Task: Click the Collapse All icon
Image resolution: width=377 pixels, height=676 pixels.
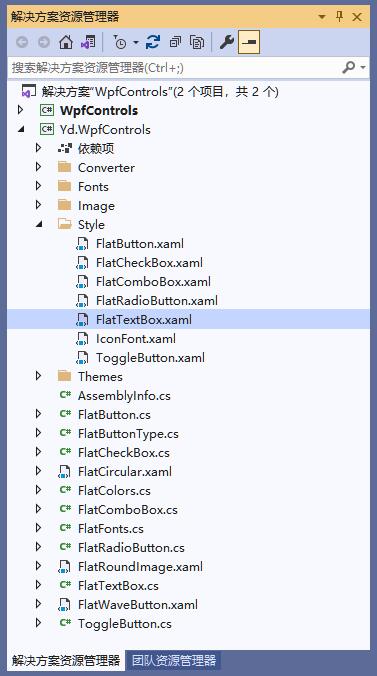Action: pyautogui.click(x=175, y=42)
